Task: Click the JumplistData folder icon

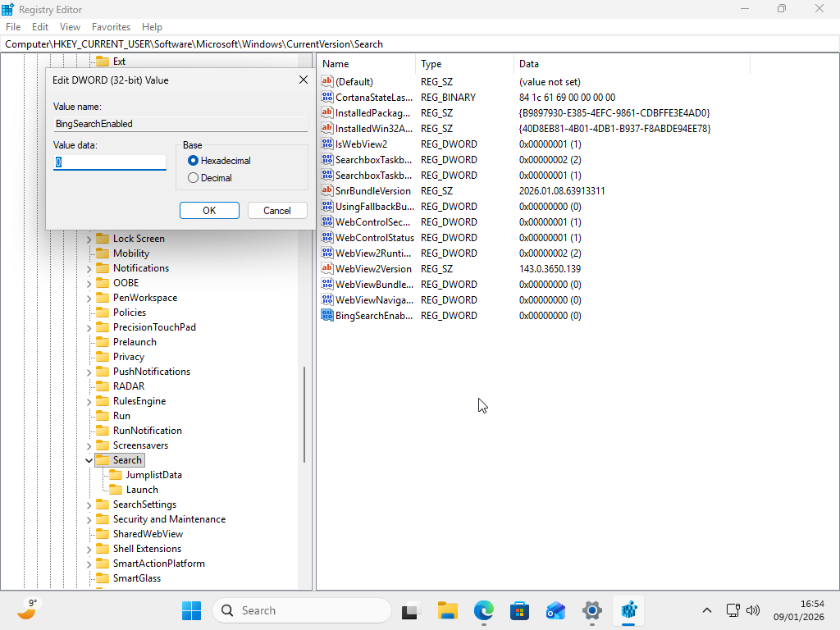Action: point(117,474)
